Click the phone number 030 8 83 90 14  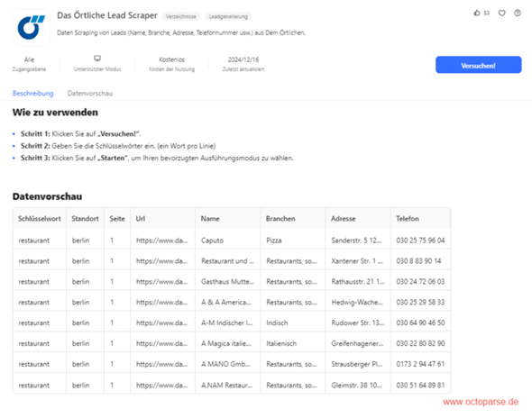point(418,261)
